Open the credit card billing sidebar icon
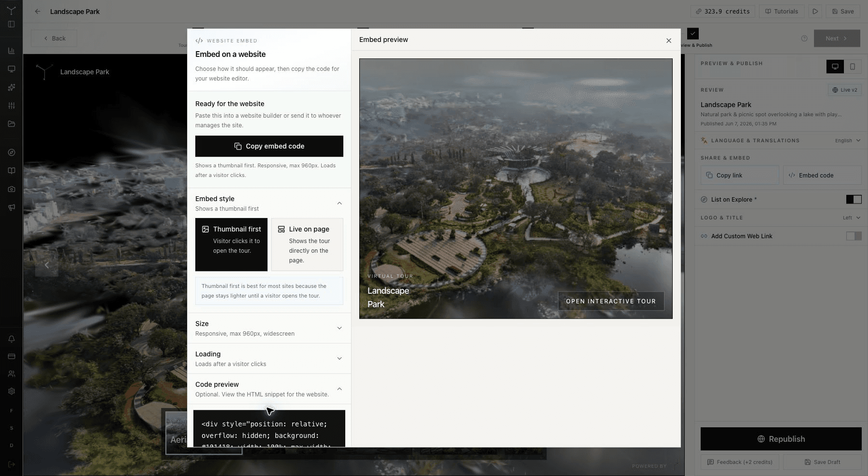The image size is (868, 476). coord(11,356)
